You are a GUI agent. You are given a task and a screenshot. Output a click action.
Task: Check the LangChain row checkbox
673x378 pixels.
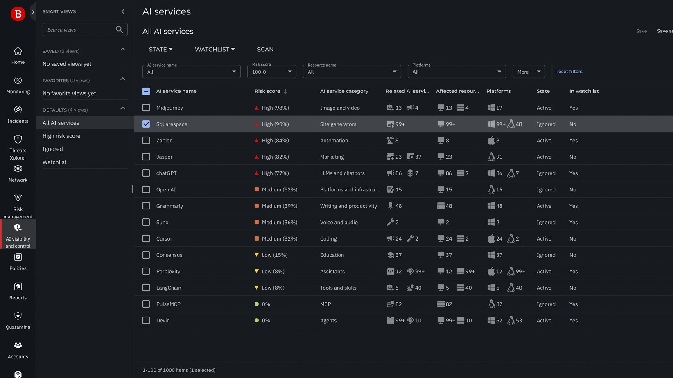pos(146,287)
